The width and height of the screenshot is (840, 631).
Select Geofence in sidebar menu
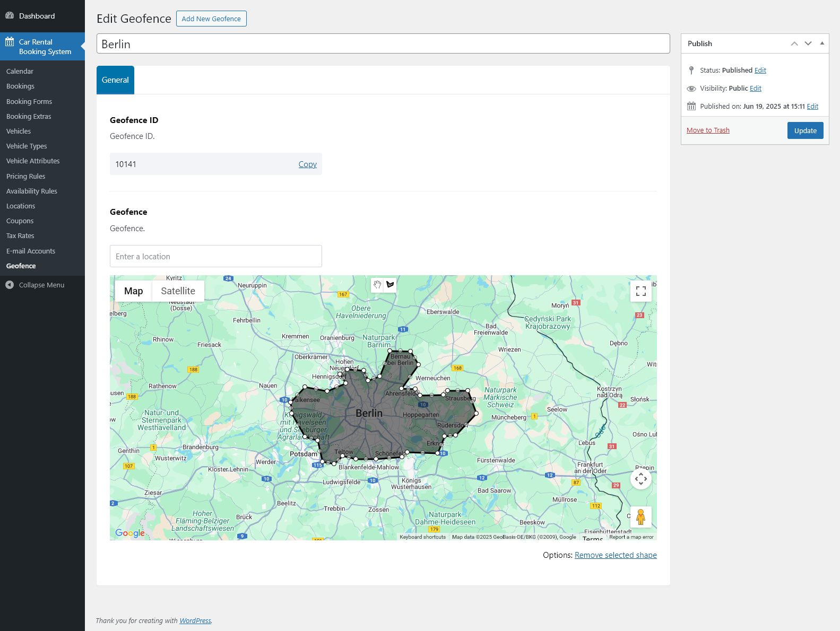(21, 266)
